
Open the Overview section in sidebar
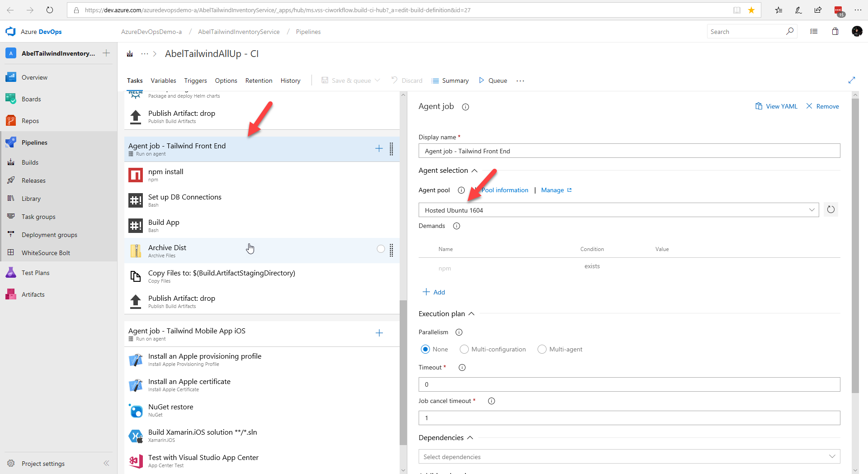coord(34,77)
